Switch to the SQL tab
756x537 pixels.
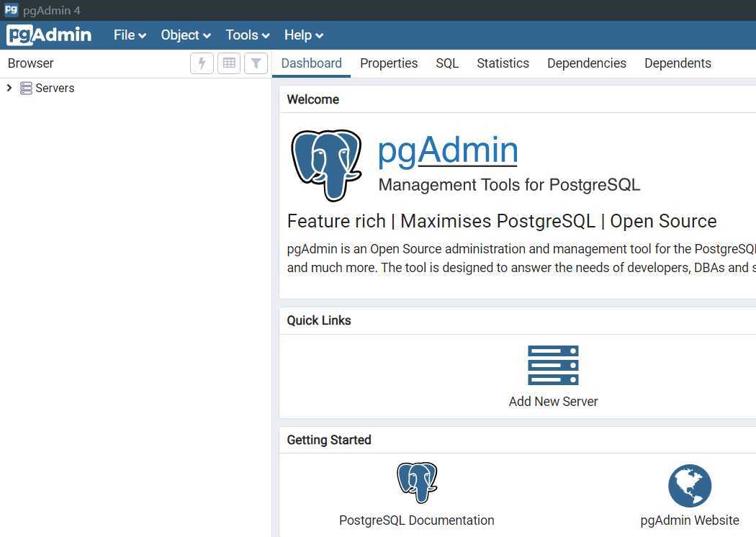[447, 63]
